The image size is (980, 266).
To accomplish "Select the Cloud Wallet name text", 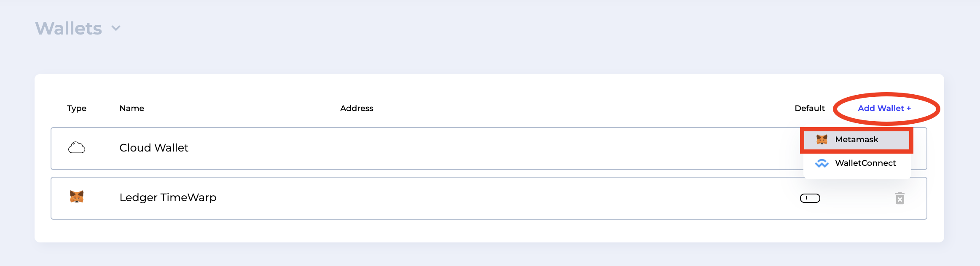I will coord(154,148).
